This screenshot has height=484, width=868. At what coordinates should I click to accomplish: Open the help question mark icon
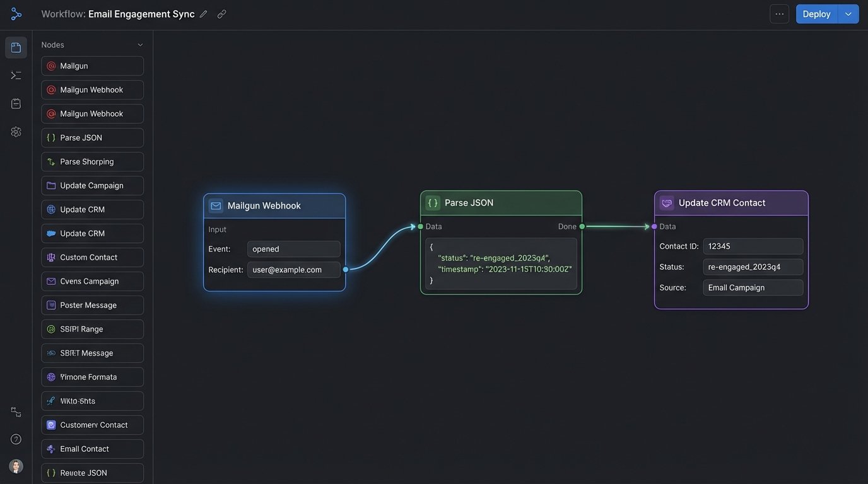coord(16,439)
